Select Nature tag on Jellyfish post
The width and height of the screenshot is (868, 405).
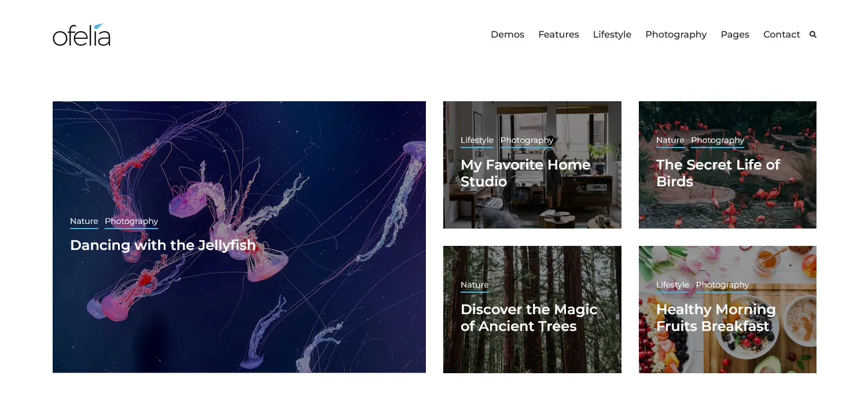[84, 222]
